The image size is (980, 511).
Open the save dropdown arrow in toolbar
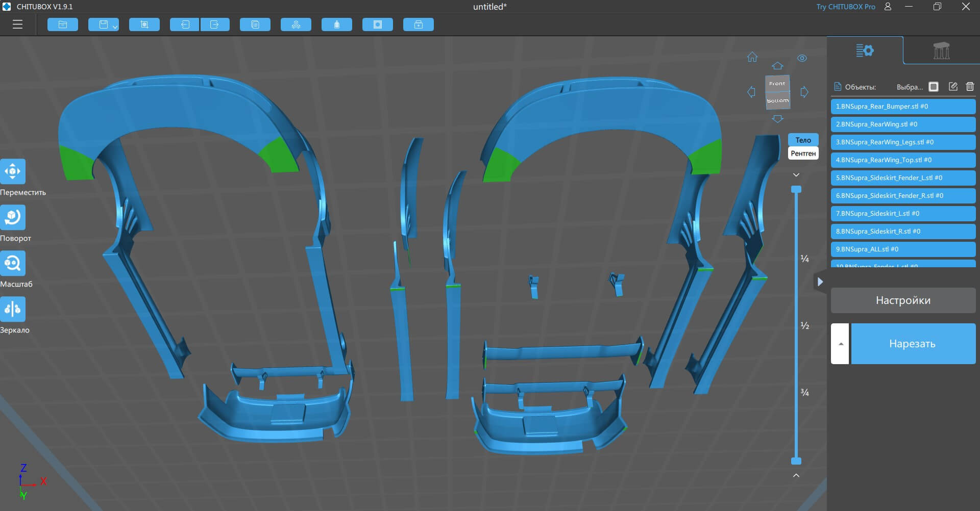(115, 27)
